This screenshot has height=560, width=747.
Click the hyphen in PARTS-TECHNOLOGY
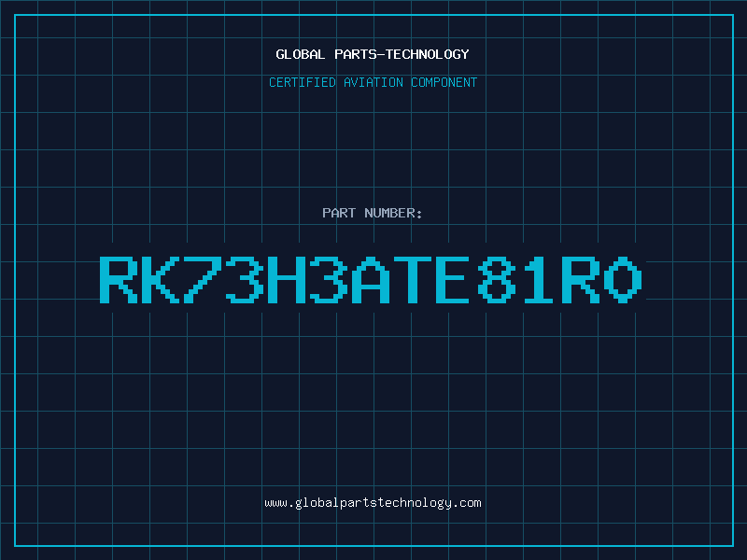point(381,55)
